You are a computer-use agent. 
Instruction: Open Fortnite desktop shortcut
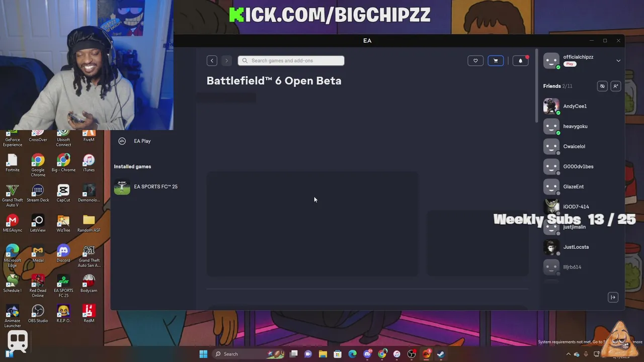13,162
